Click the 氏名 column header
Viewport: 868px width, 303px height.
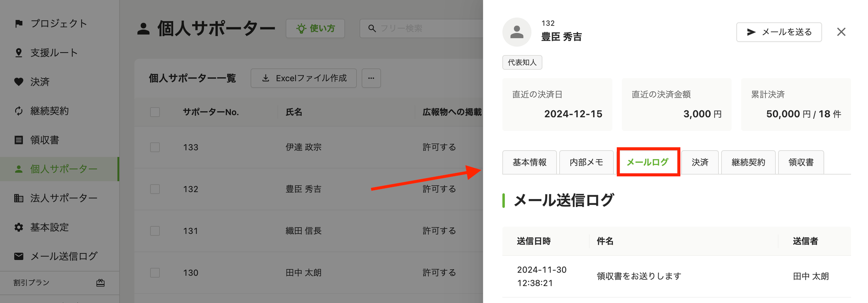coord(294,112)
